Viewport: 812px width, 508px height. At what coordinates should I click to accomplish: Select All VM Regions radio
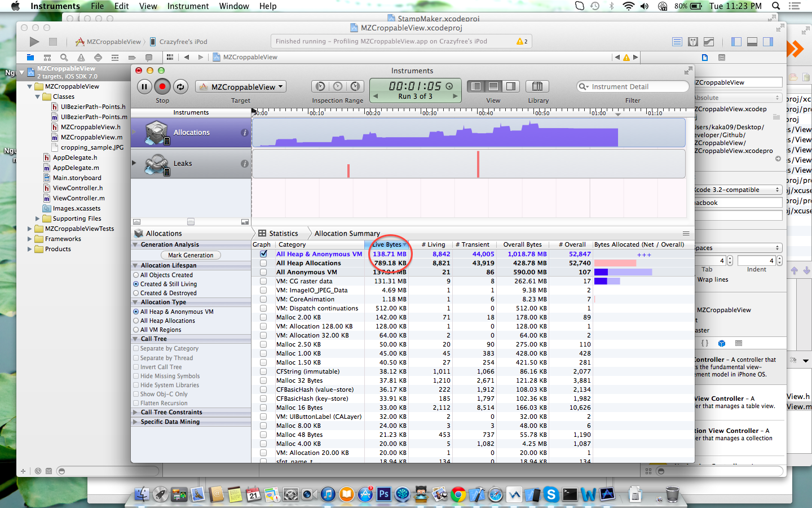coord(136,330)
